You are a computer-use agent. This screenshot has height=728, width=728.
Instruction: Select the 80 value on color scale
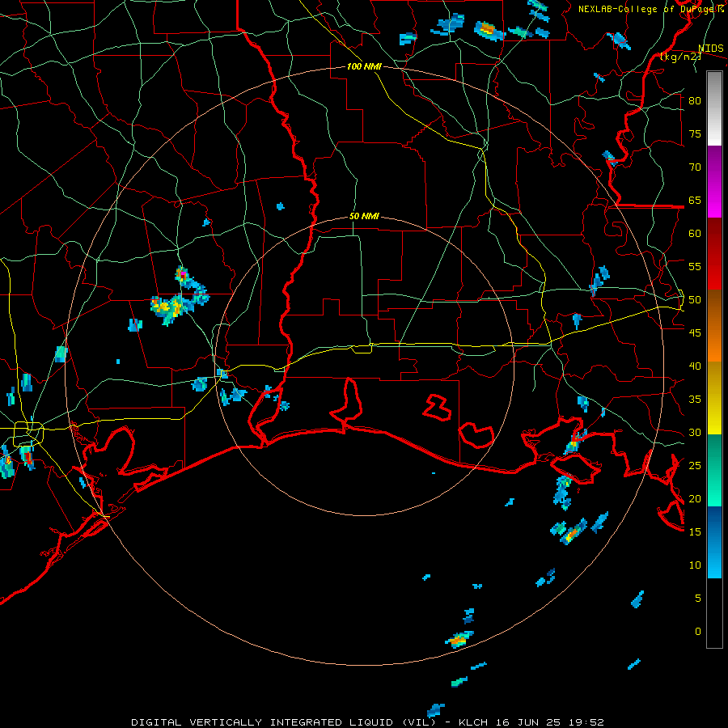695,101
